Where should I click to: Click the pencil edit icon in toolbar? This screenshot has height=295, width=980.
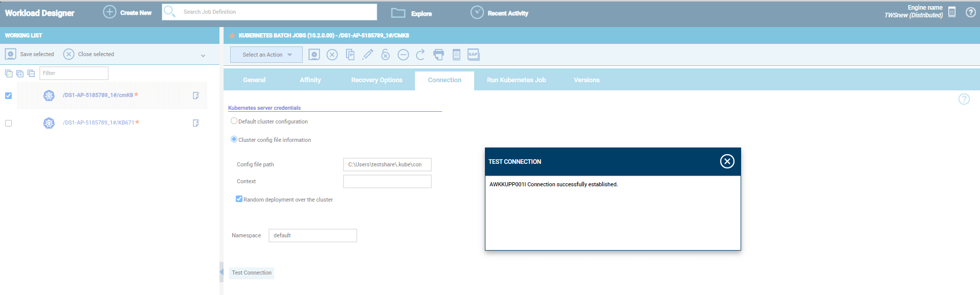(367, 55)
